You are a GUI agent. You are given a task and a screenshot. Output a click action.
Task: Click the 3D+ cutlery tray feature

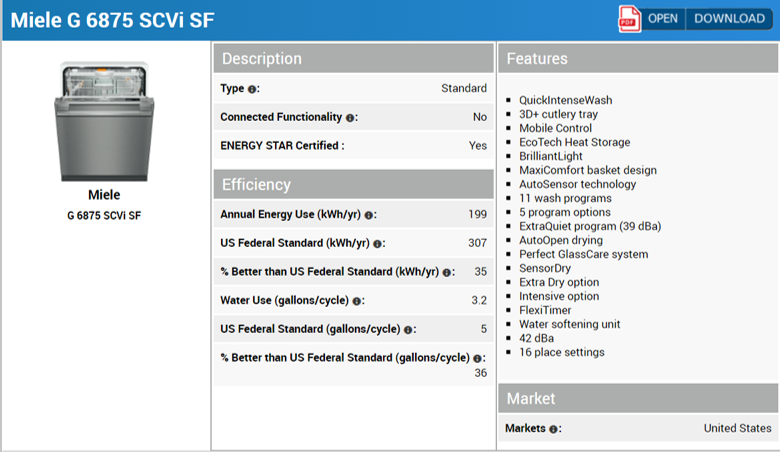click(x=559, y=114)
